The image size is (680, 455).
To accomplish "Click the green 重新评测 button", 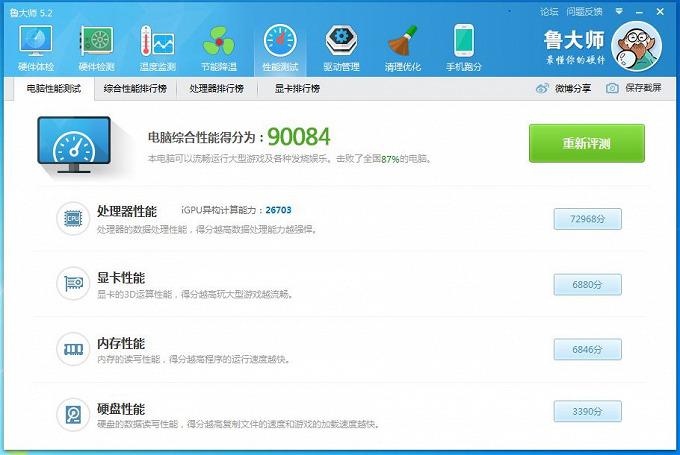I will 586,143.
